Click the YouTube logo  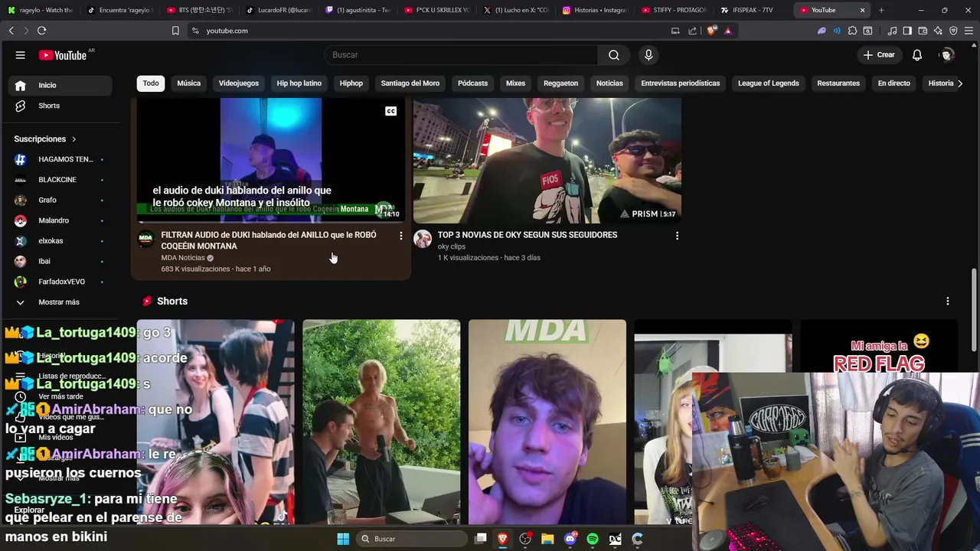63,55
